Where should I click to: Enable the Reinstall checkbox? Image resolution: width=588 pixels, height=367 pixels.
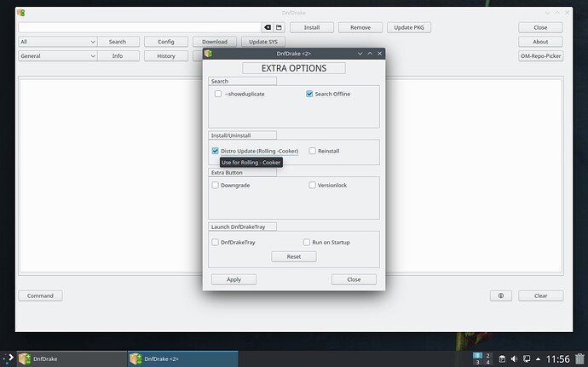tap(312, 151)
